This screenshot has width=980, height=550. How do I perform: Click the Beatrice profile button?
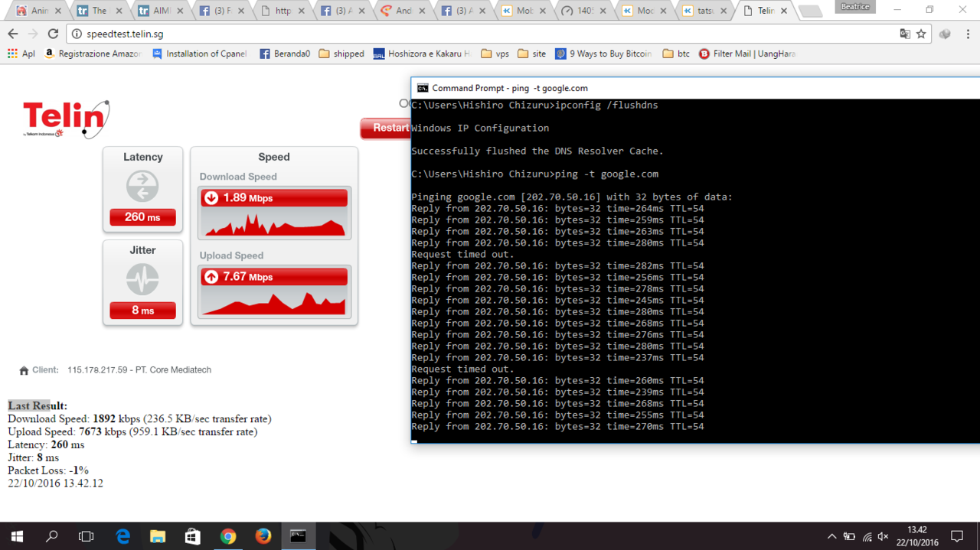click(x=855, y=7)
